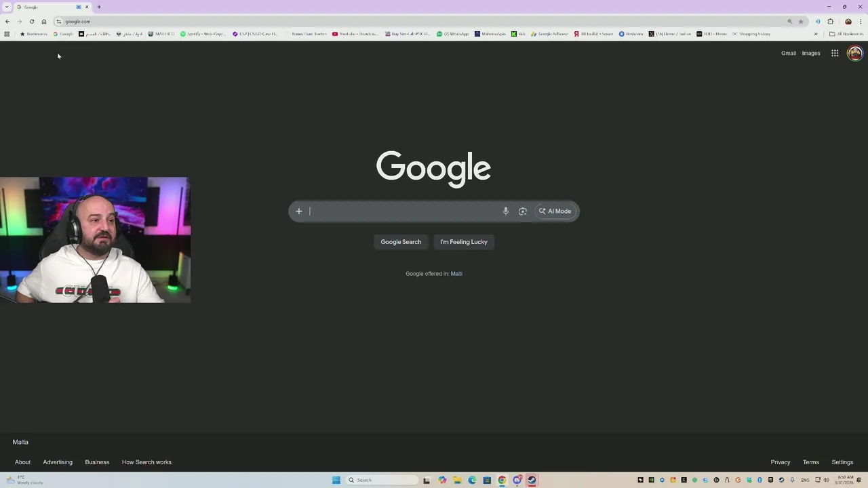868x488 pixels.
Task: Click the media control icon in toolbar
Action: pyautogui.click(x=818, y=21)
